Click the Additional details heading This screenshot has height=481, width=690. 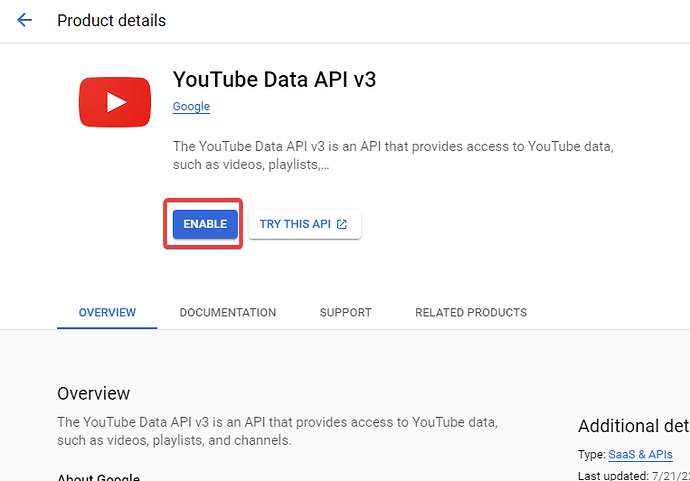coord(632,426)
